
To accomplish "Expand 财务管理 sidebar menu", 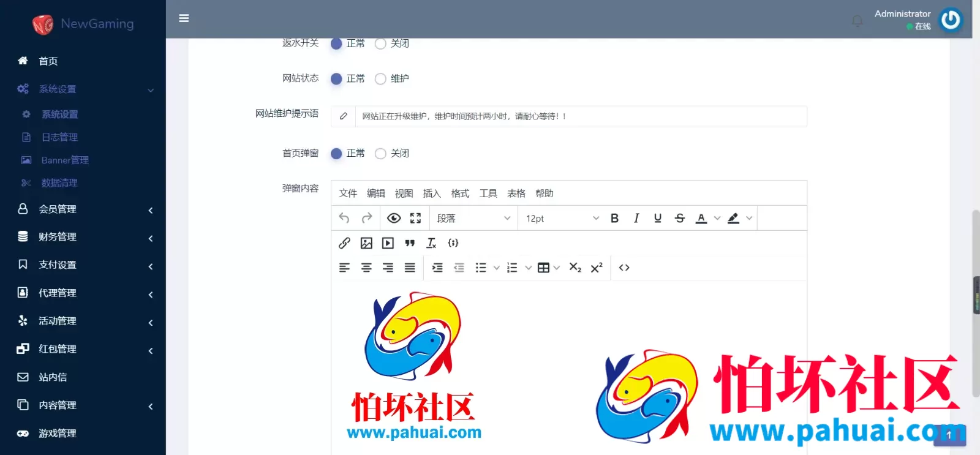I will [83, 236].
